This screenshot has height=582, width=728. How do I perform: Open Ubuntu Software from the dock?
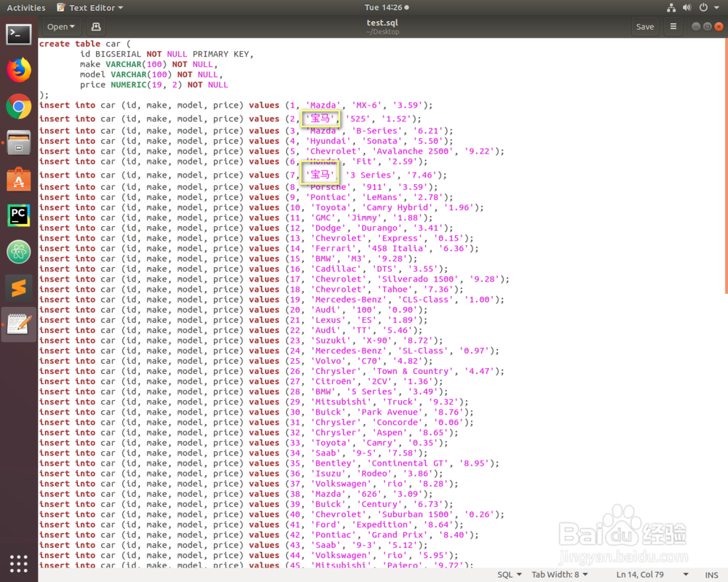pyautogui.click(x=19, y=179)
